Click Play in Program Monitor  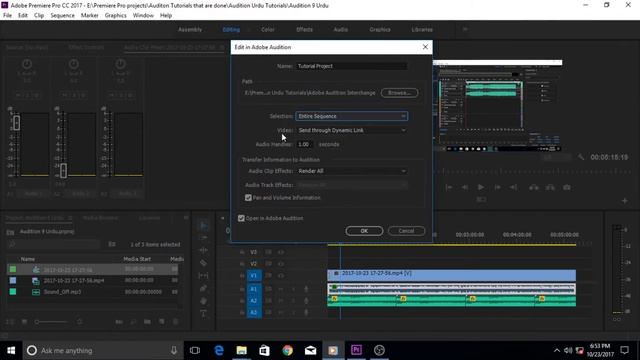pyautogui.click(x=481, y=187)
